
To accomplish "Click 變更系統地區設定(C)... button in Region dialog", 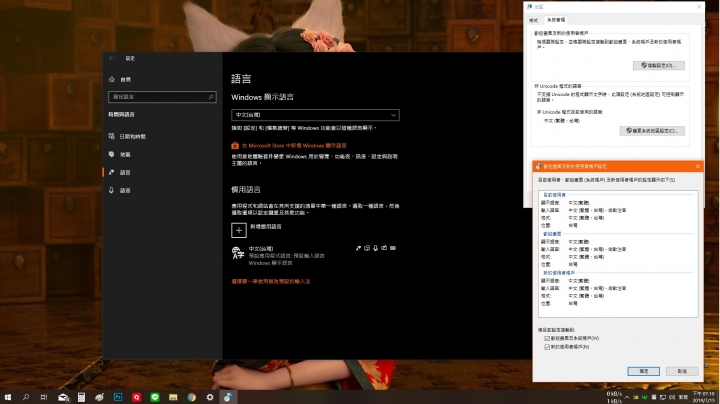I will (x=652, y=131).
